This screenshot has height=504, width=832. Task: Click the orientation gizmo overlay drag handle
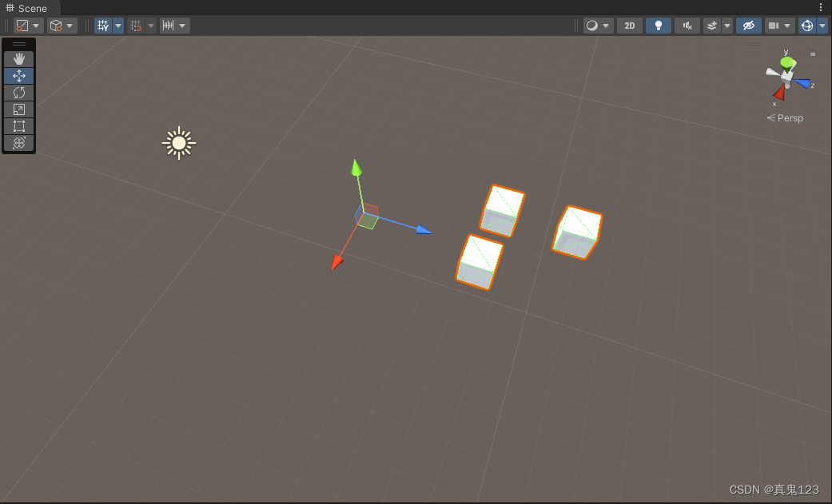[754, 43]
